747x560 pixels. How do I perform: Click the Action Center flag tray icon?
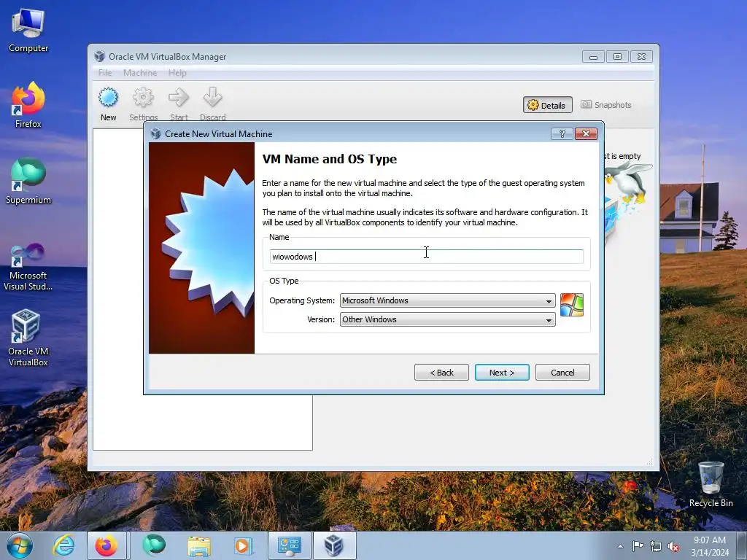638,546
